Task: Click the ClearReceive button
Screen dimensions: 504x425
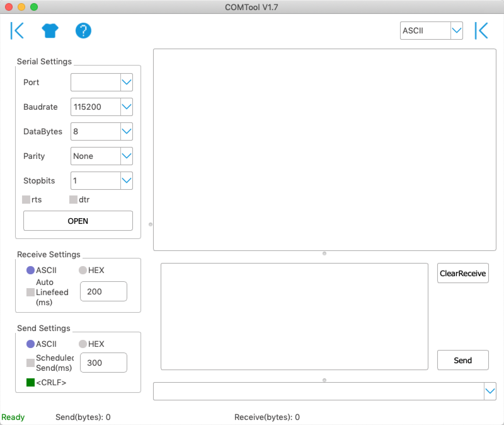Action: pos(463,273)
